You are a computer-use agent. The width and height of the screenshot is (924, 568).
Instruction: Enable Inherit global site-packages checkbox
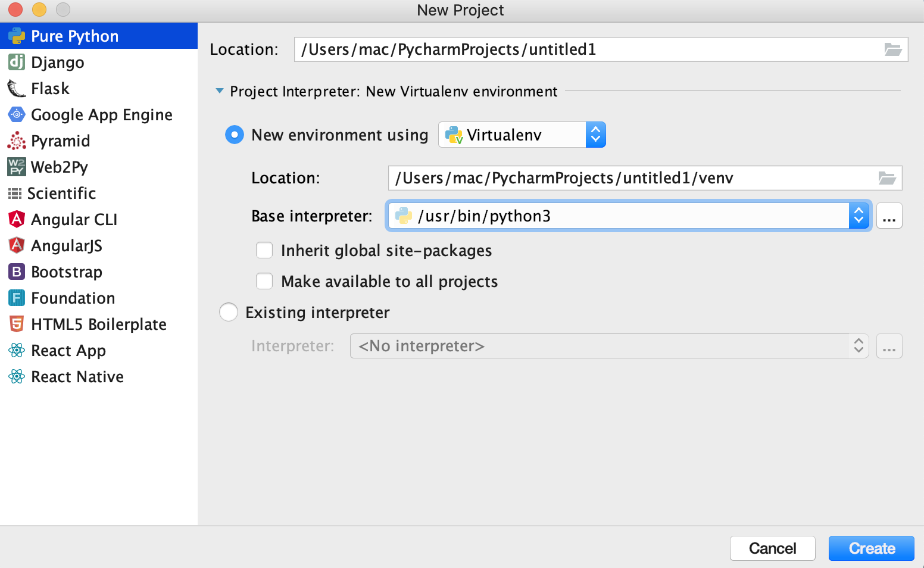[x=264, y=250]
